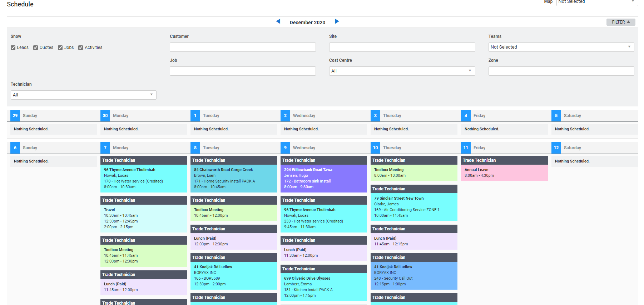Go to previous month arrow
Viewport: 644px width, 305px height.
click(278, 21)
